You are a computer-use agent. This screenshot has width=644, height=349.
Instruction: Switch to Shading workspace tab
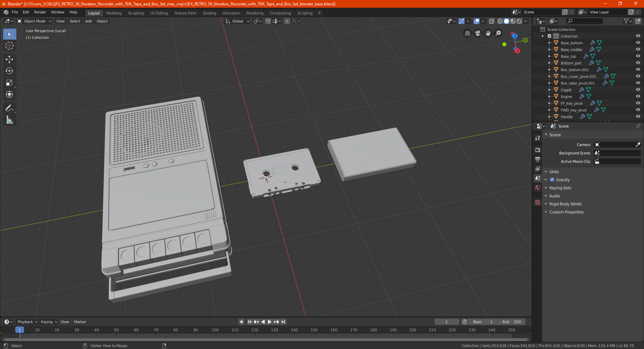tap(209, 13)
